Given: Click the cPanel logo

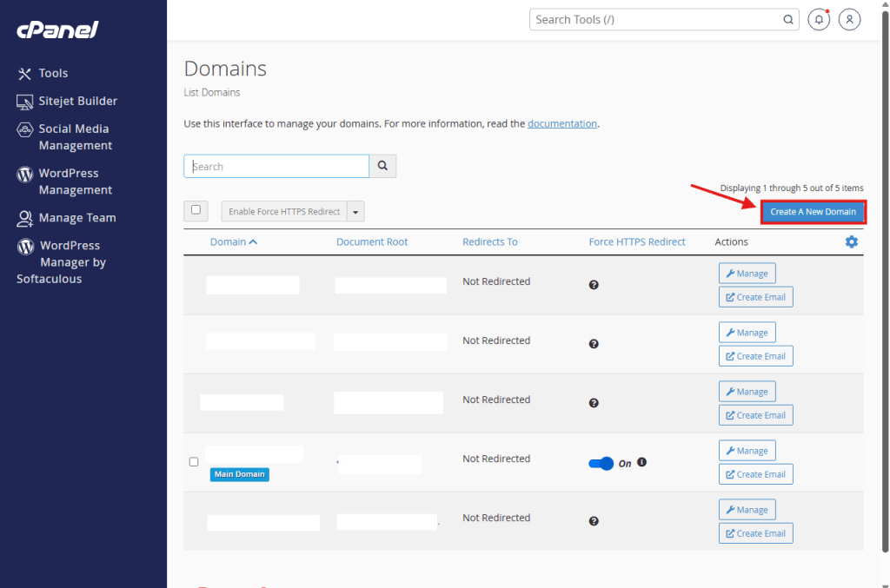Looking at the screenshot, I should [x=57, y=30].
